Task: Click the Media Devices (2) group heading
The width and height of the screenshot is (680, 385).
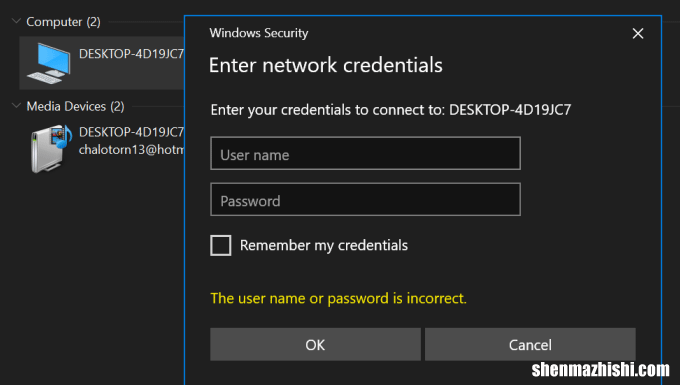Action: (75, 106)
